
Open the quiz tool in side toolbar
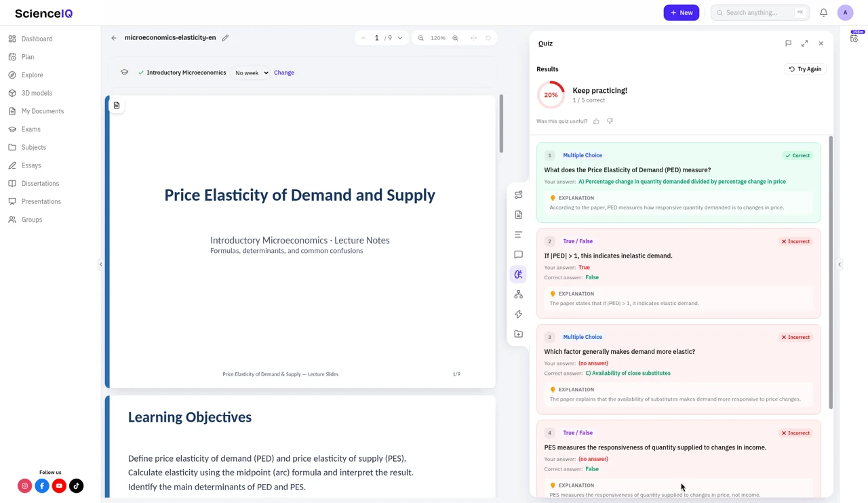tap(518, 275)
